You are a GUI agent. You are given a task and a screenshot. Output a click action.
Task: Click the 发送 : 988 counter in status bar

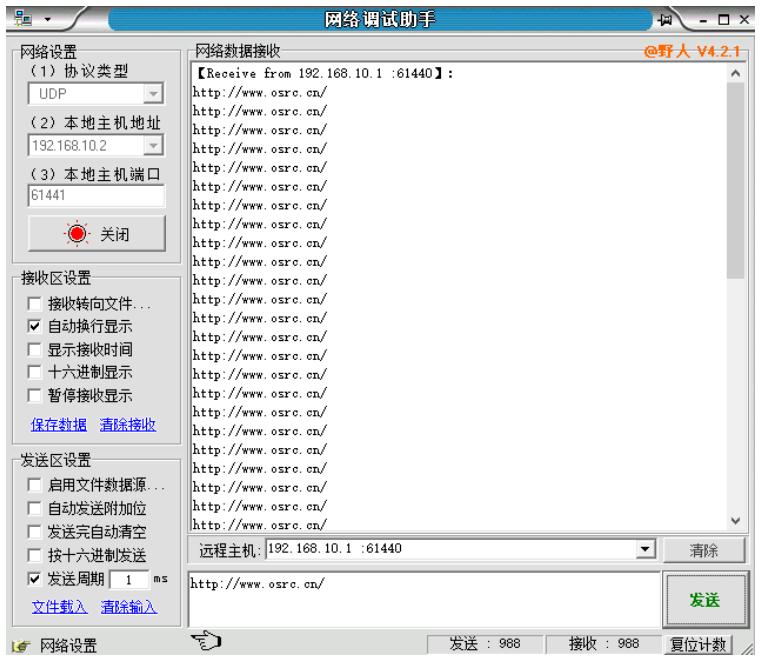[485, 644]
